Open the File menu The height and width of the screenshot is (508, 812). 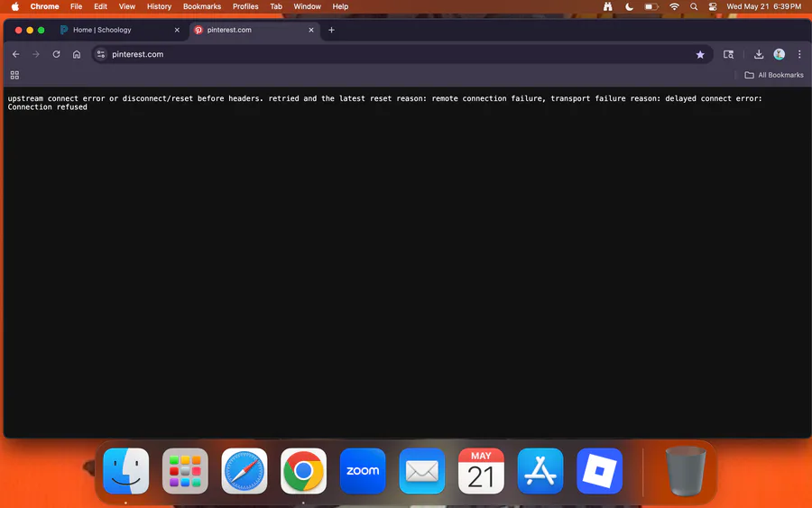point(76,6)
